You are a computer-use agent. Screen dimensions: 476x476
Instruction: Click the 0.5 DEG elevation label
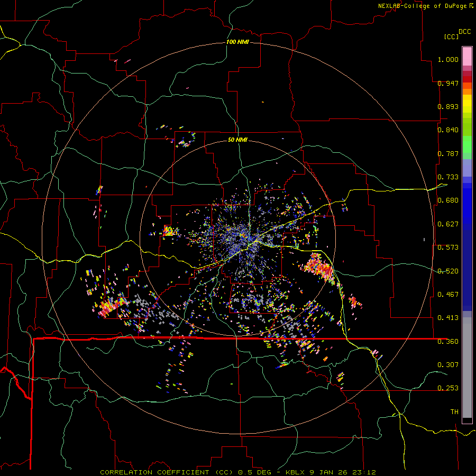click(255, 472)
